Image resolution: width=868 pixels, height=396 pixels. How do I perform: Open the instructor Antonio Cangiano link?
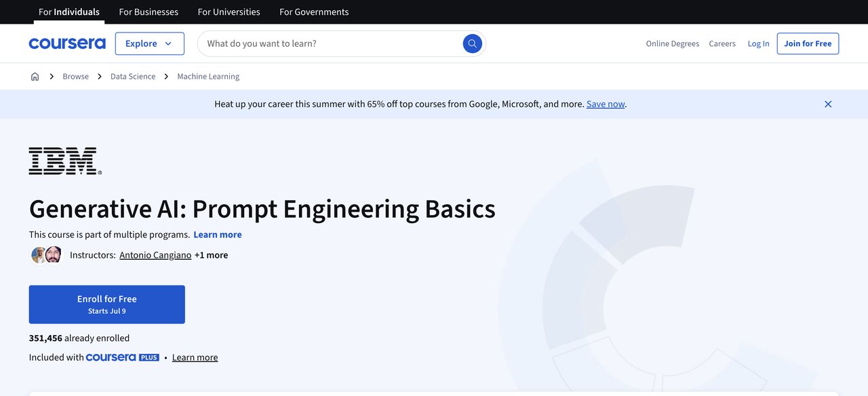[x=155, y=254]
